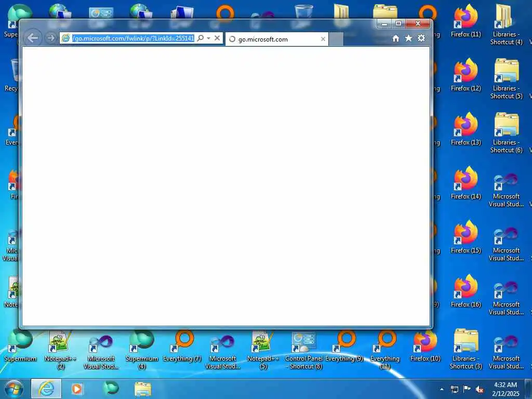Viewport: 532px width, 399px height.
Task: Select the Firefox (13) desktop icon
Action: click(466, 129)
